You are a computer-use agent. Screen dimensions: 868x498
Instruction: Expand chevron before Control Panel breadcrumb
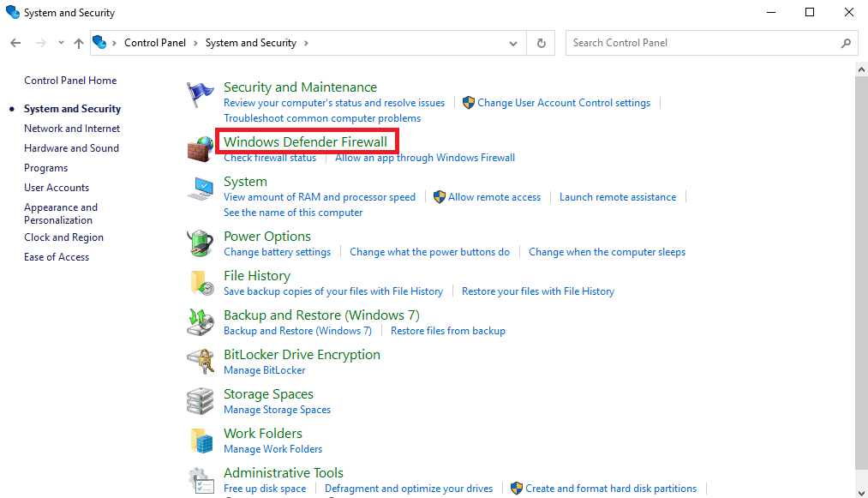point(114,43)
